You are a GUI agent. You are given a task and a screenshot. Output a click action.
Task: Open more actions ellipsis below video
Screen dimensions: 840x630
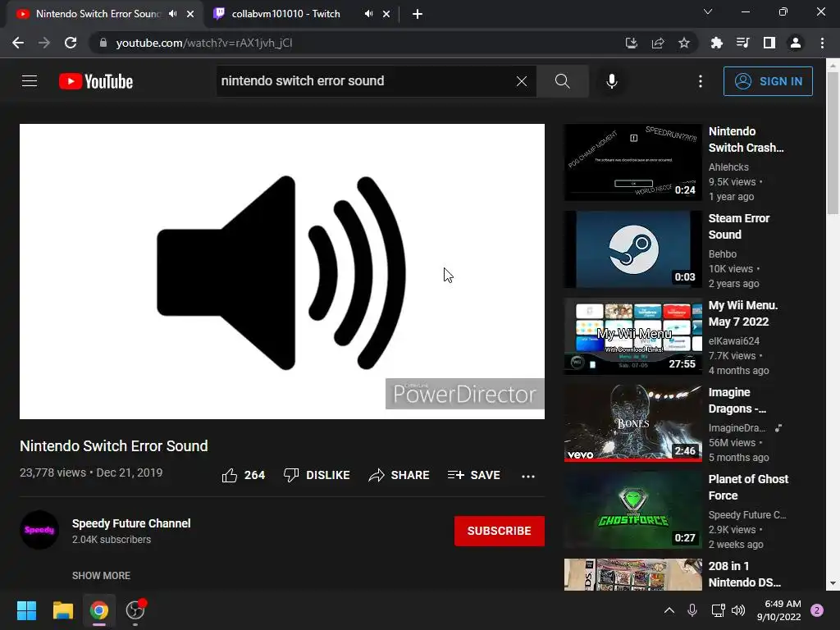point(528,476)
